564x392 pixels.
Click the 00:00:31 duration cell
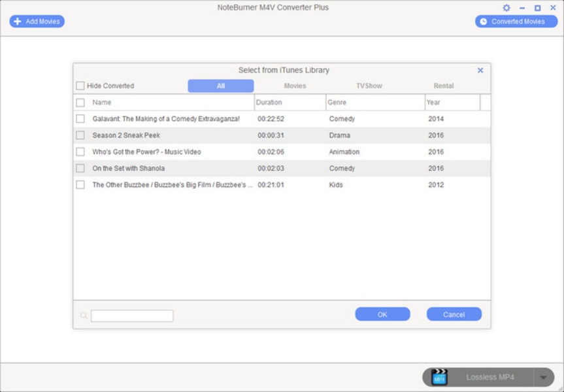point(271,135)
